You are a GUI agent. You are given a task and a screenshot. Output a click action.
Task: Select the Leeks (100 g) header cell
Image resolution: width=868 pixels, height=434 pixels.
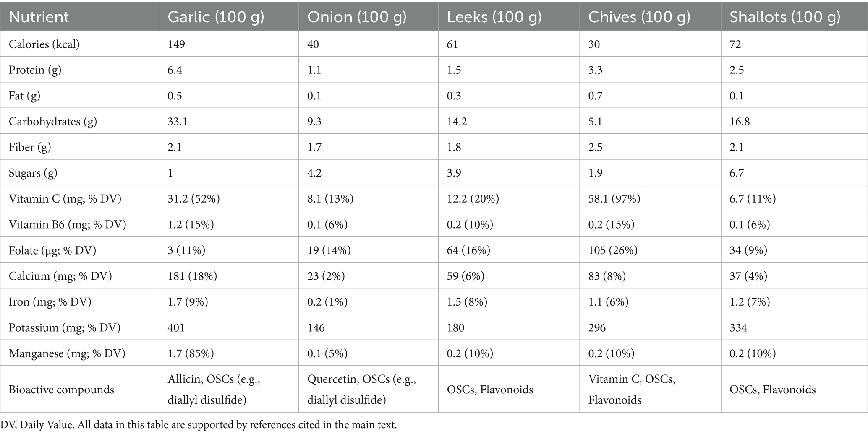click(x=494, y=17)
